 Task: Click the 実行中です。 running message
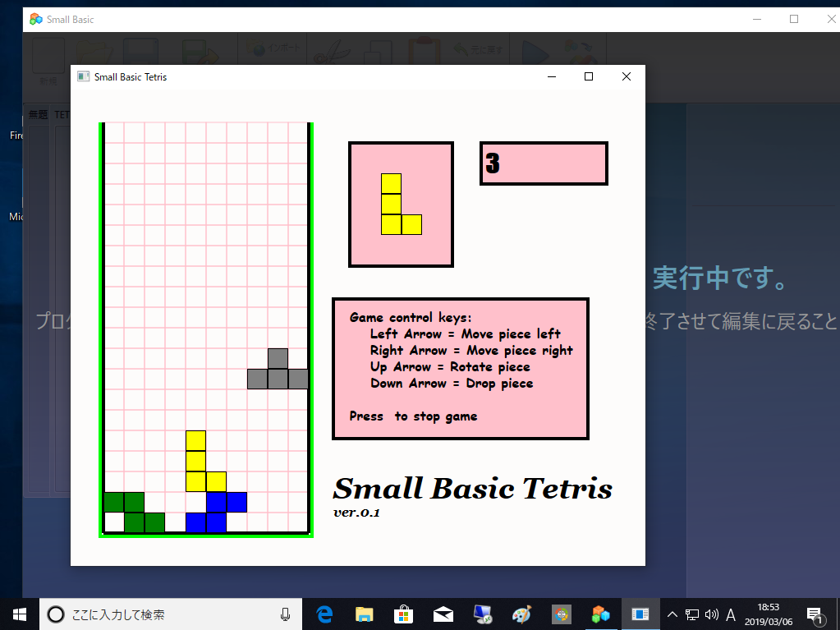tap(719, 278)
